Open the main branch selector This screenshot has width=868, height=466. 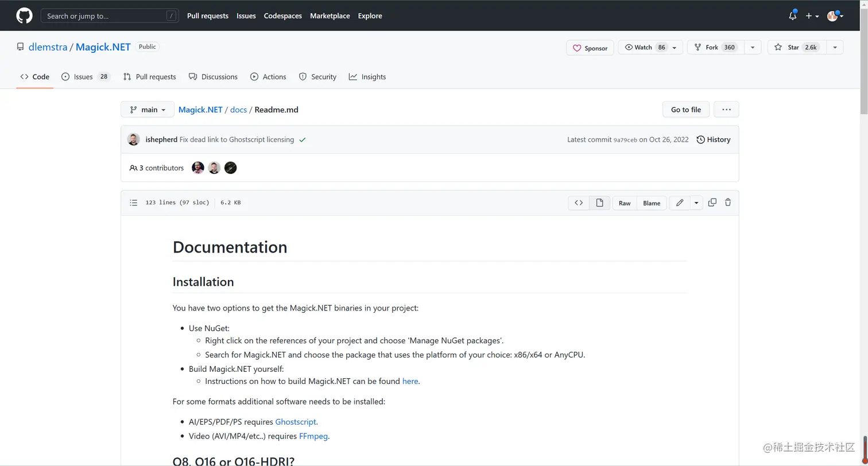pyautogui.click(x=148, y=110)
